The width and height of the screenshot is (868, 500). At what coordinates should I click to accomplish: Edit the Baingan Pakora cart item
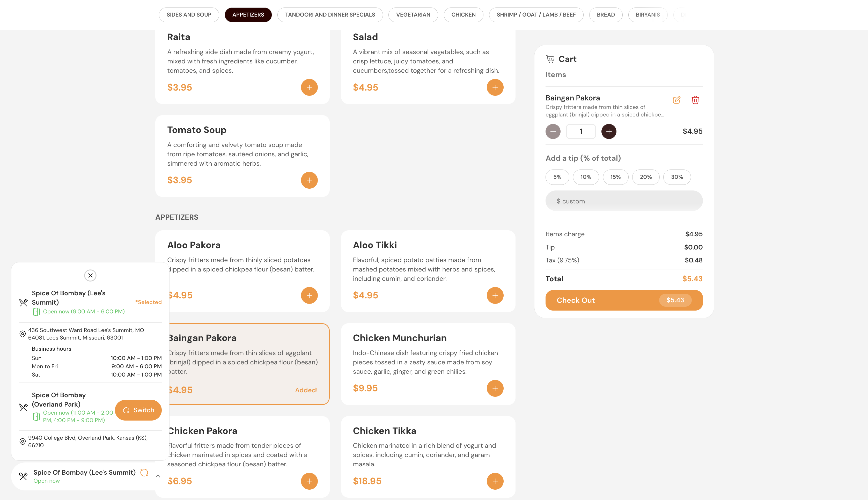[676, 100]
